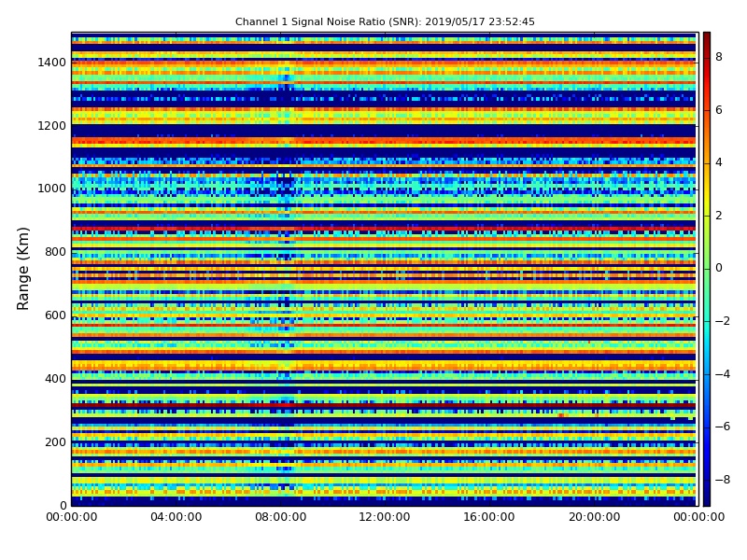The width and height of the screenshot is (747, 560).
Task: Click the 1400 range tick label
Action: pyautogui.click(x=52, y=63)
